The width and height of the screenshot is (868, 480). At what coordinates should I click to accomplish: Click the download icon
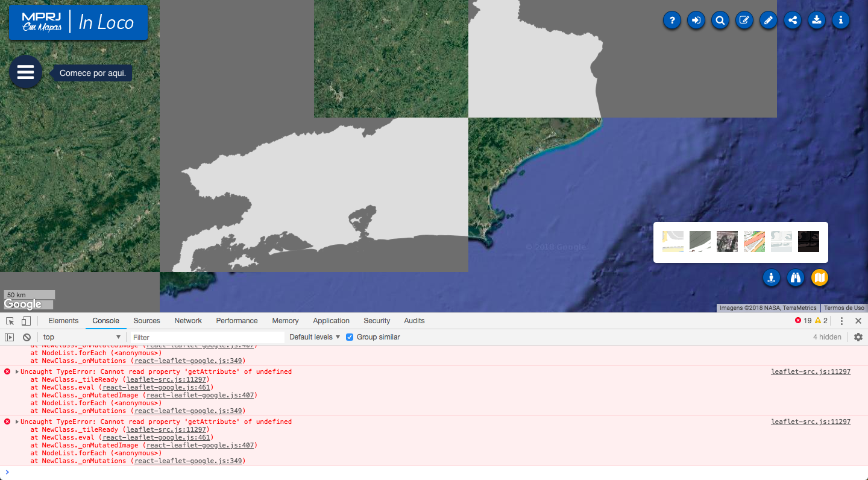tap(817, 20)
